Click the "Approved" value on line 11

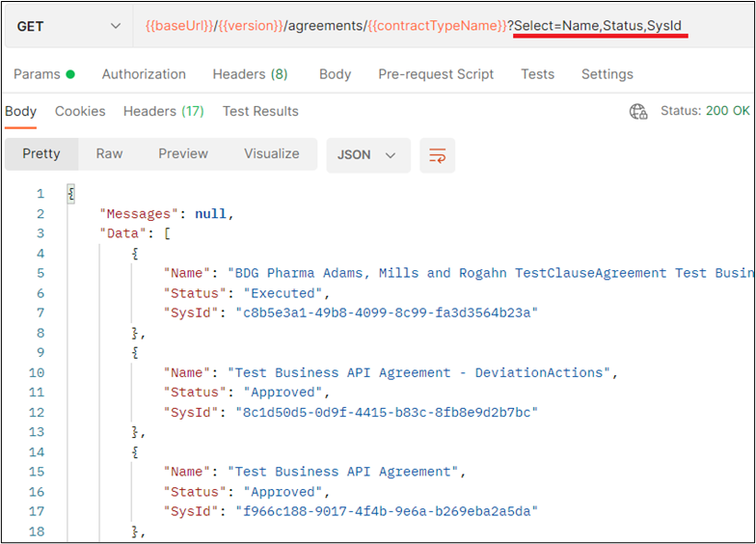pos(283,393)
